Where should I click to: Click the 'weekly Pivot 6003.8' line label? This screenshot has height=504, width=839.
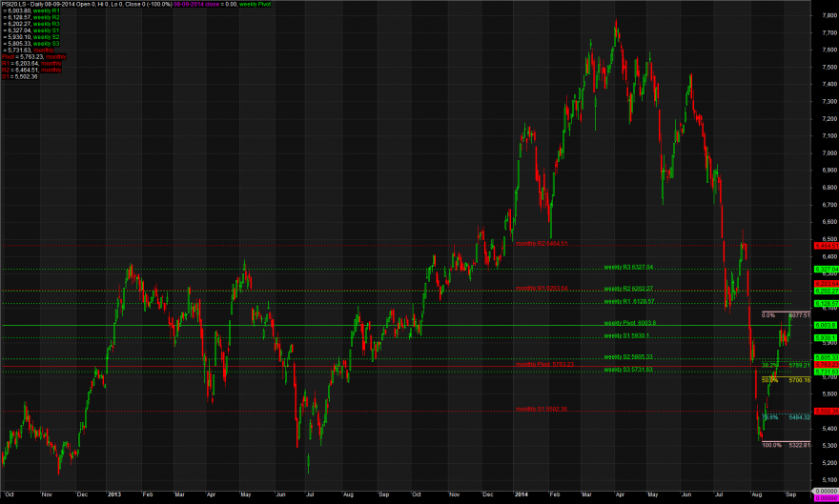[630, 323]
